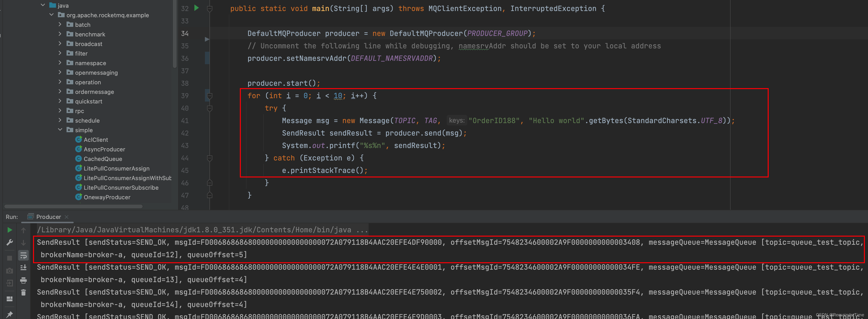Click the Print console output icon
The width and height of the screenshot is (868, 319).
pyautogui.click(x=23, y=280)
